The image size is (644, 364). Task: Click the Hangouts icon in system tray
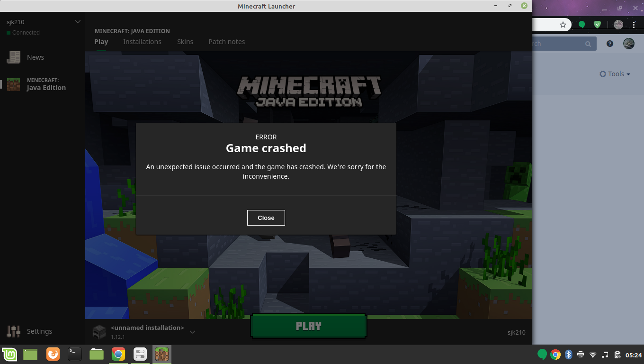542,355
